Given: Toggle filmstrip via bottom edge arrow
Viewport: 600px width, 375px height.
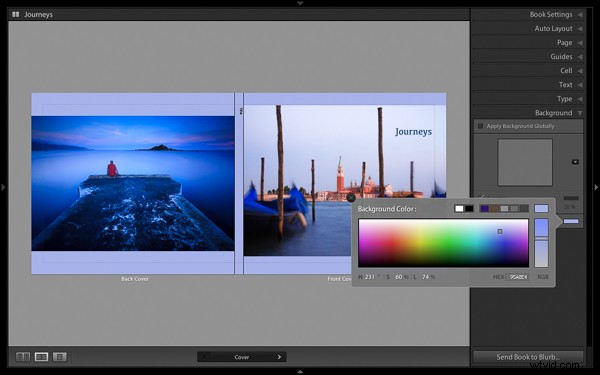Looking at the screenshot, I should [x=300, y=372].
